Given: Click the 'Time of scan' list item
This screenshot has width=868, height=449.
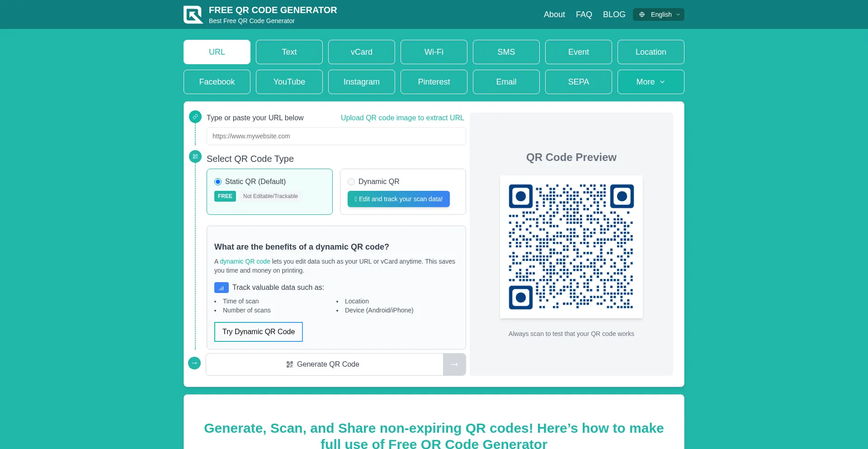Looking at the screenshot, I should 241,301.
